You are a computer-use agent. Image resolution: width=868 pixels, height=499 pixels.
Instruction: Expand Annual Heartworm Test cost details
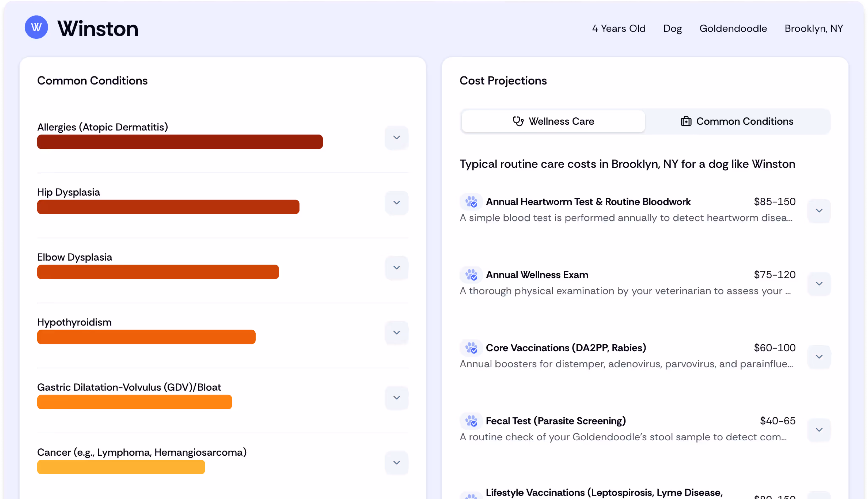click(819, 211)
